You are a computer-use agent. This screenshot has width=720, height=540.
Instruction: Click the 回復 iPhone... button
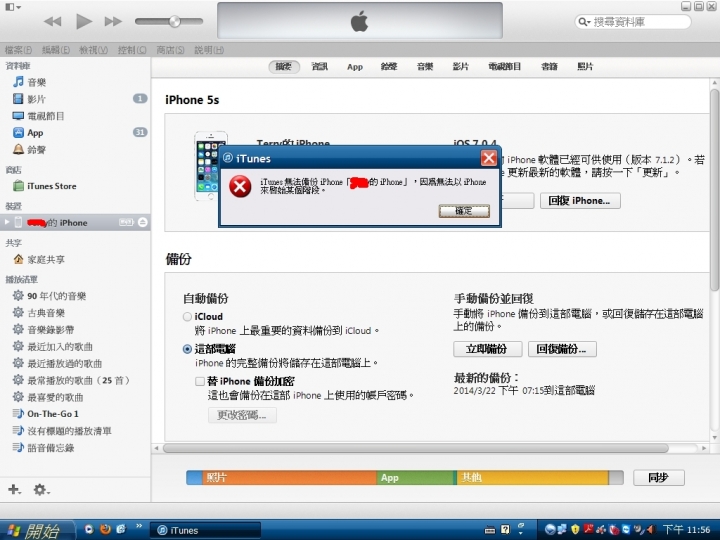click(x=580, y=201)
